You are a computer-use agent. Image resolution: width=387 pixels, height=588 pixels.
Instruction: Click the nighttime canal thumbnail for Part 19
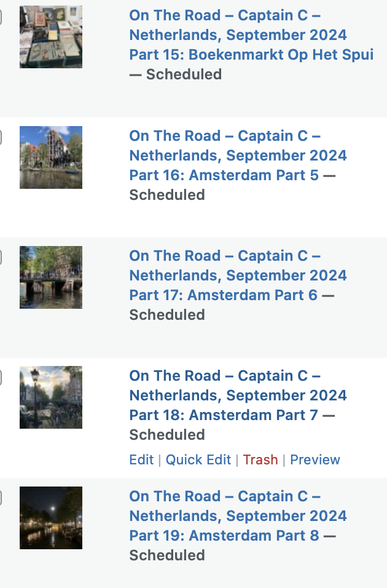(51, 518)
